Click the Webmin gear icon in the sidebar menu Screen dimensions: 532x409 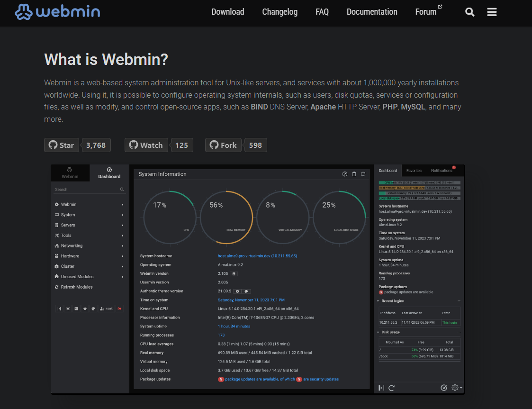click(x=57, y=204)
